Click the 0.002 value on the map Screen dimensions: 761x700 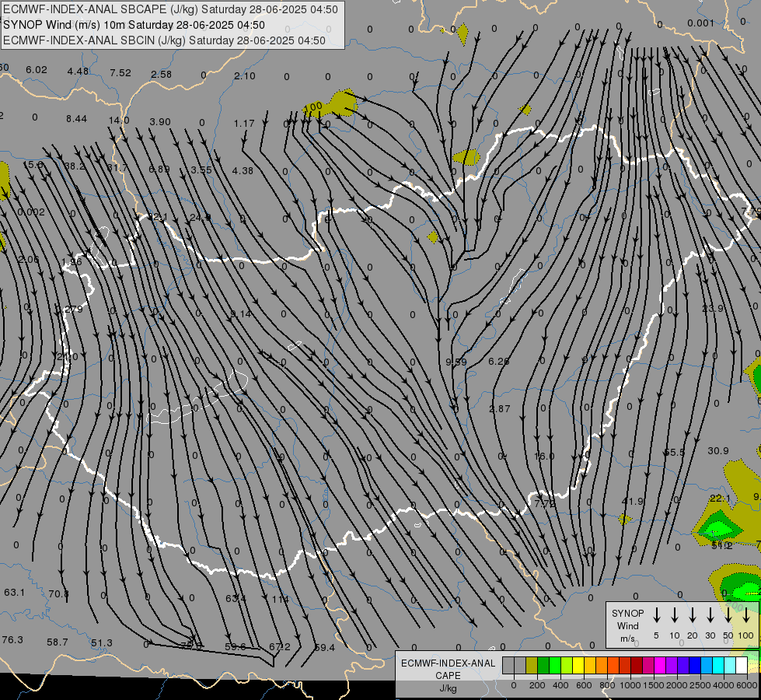coord(31,212)
